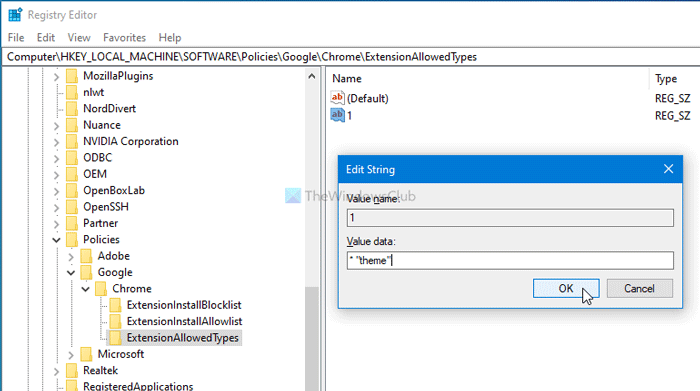Select the OpenBoxLab folder icon
This screenshot has height=391, width=700.
[72, 191]
